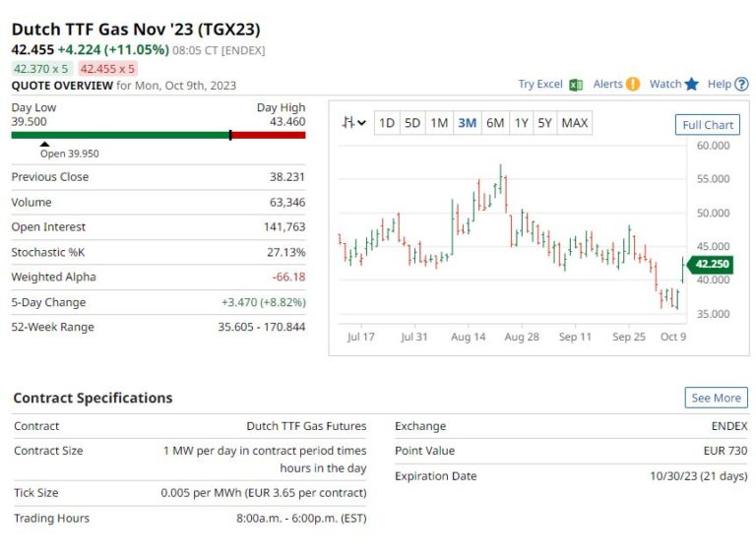
Task: Switch chart to 6M range
Action: pyautogui.click(x=495, y=123)
